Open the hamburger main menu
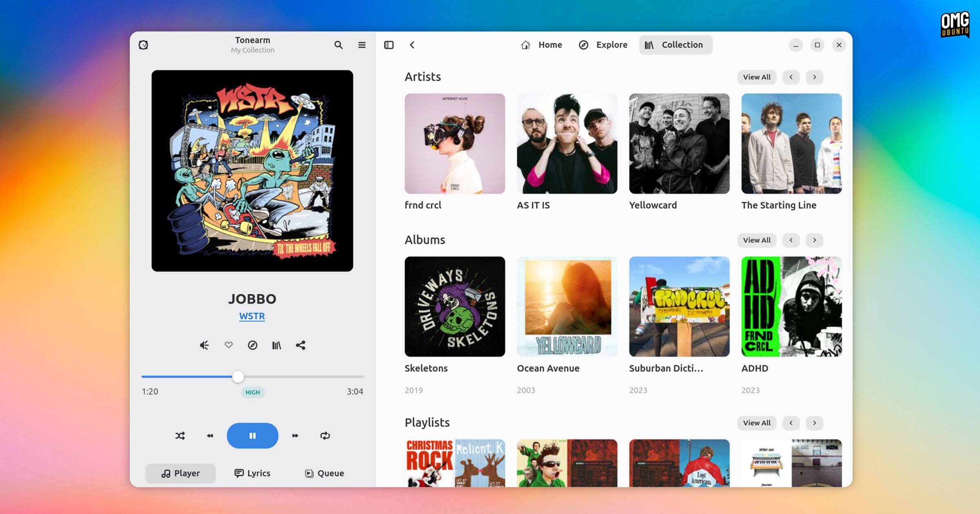 [362, 45]
